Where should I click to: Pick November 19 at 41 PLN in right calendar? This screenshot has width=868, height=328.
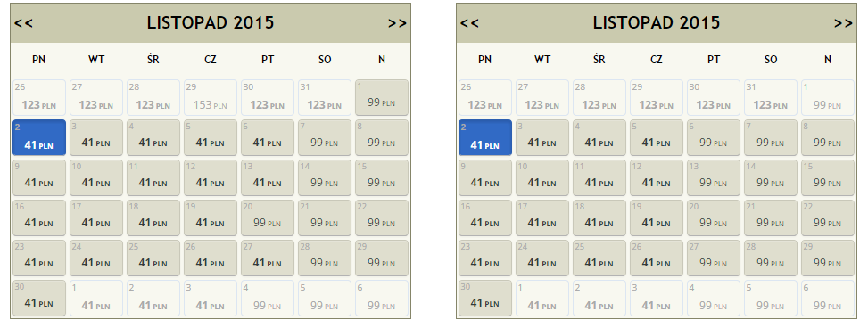pyautogui.click(x=657, y=218)
